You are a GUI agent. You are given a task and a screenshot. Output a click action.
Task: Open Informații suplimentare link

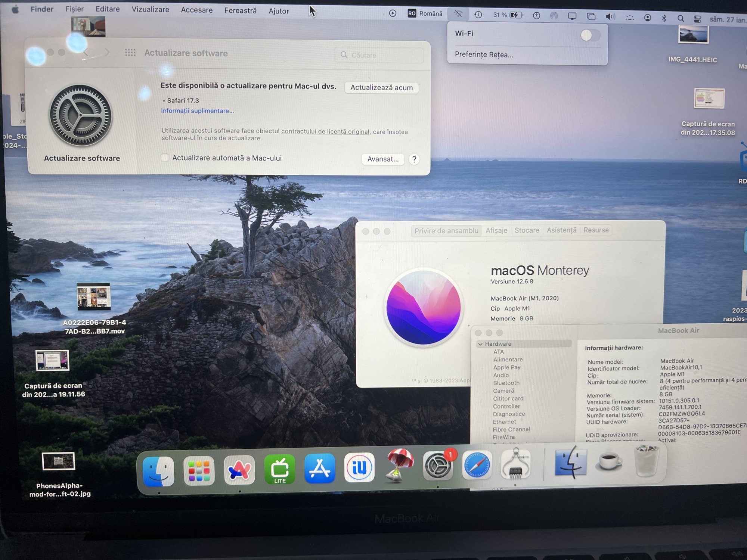(x=197, y=111)
